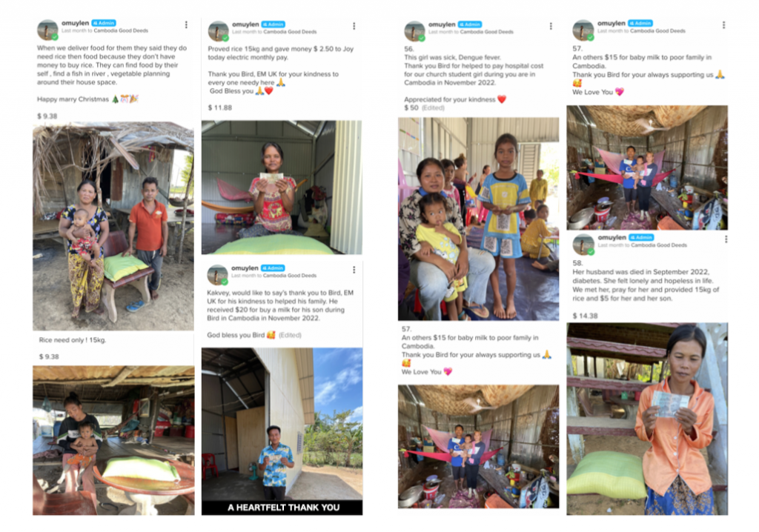Screen dimensions: 759x532
Task: Open three-dot menu on the Kakvey thank-you post
Action: click(354, 270)
